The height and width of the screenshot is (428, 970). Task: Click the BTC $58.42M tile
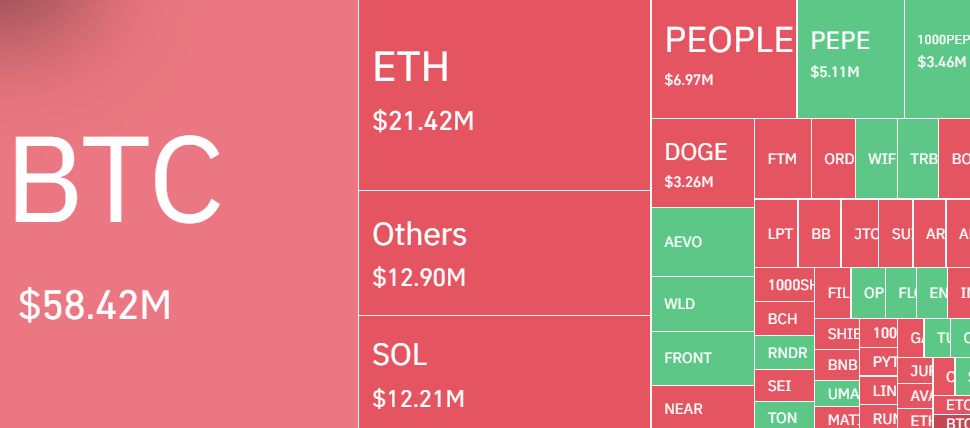point(179,214)
